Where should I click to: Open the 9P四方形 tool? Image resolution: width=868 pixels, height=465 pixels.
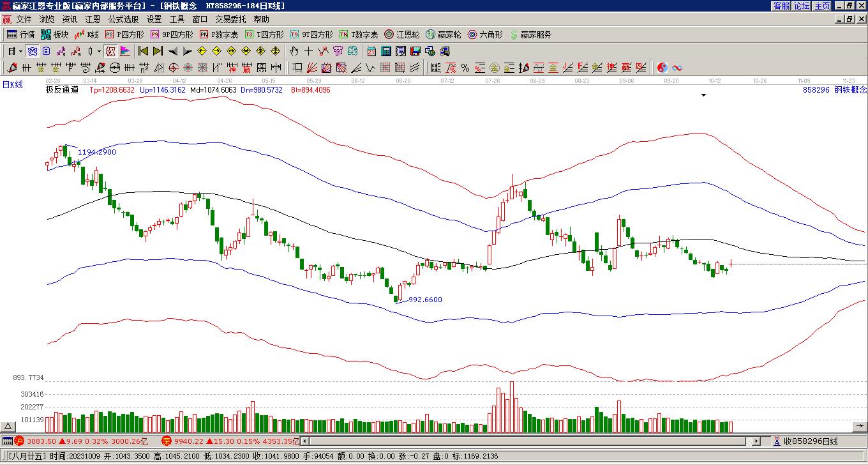point(172,34)
